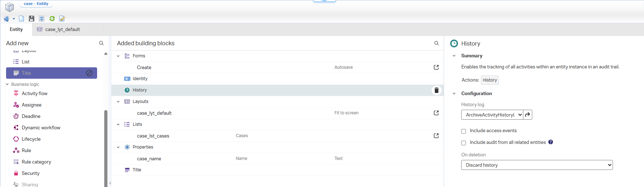
Task: Select the Title row in added blocks
Action: pyautogui.click(x=277, y=170)
